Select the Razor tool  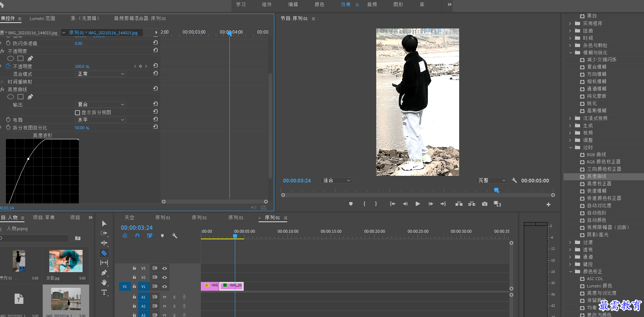(104, 253)
